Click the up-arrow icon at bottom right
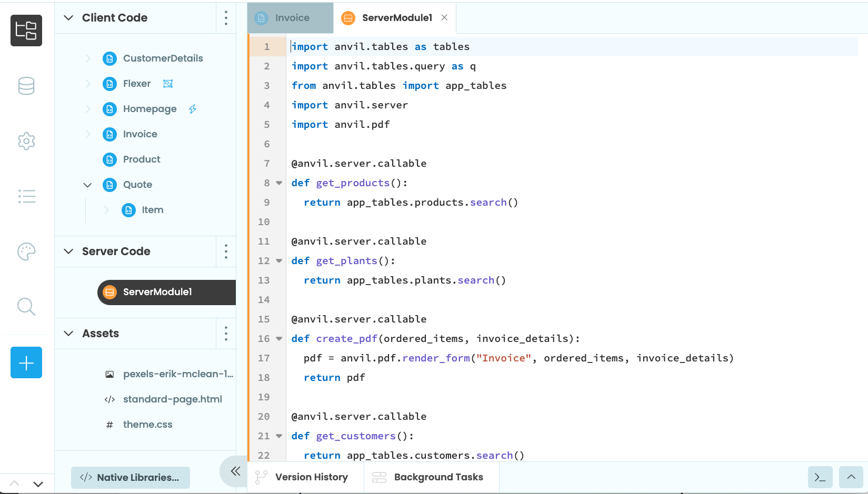Screen dimensions: 868x494 point(851,477)
